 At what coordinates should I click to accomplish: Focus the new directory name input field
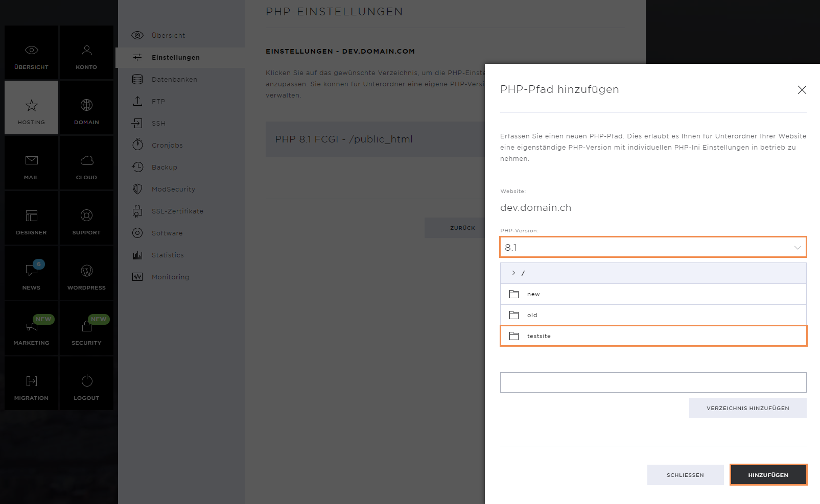[x=653, y=382]
